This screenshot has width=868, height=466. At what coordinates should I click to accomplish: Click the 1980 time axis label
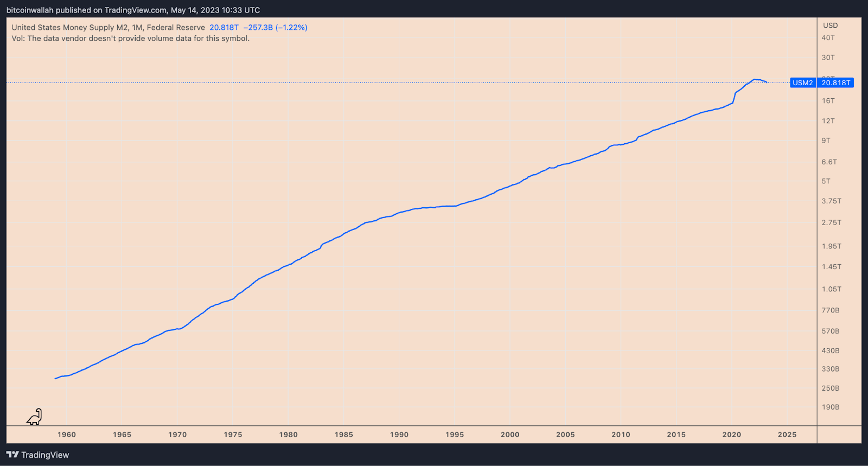click(288, 435)
